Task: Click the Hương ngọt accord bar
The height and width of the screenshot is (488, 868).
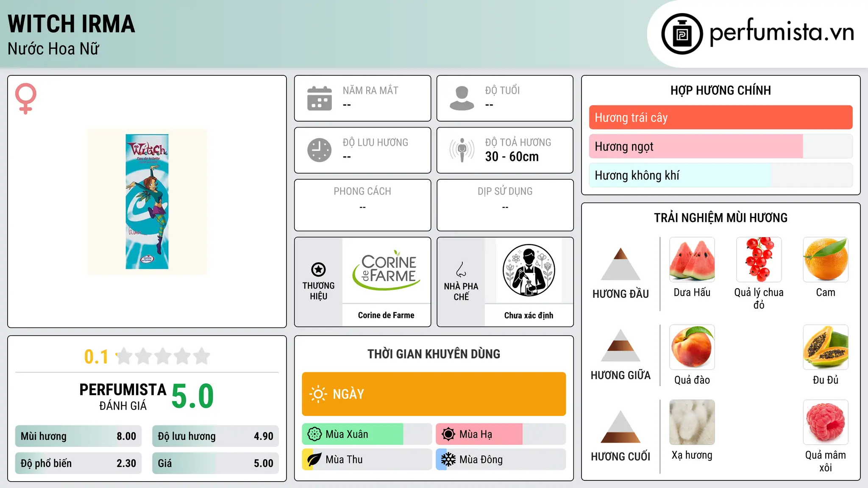Action: click(x=721, y=146)
